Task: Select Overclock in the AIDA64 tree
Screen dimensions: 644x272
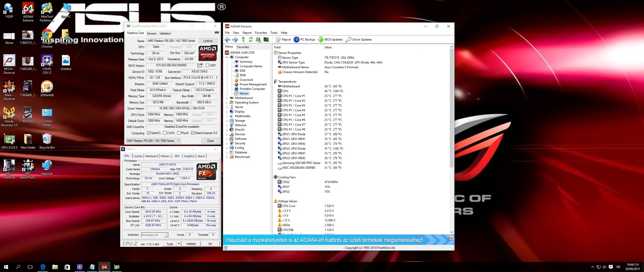Action: coord(246,80)
